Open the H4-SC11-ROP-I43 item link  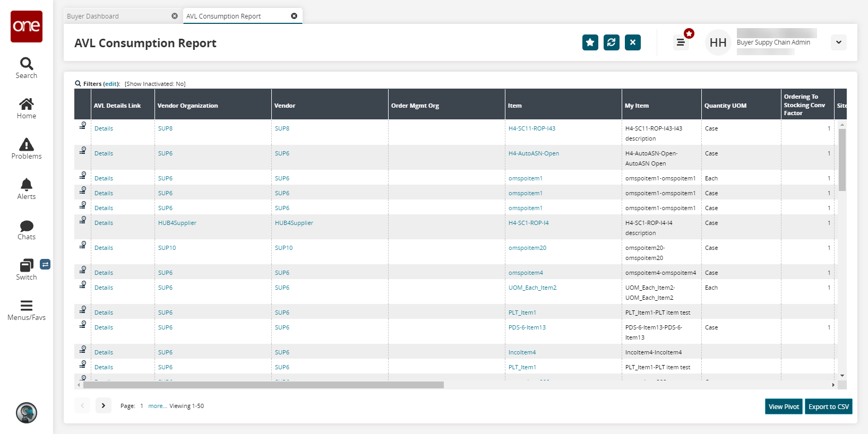tap(531, 128)
